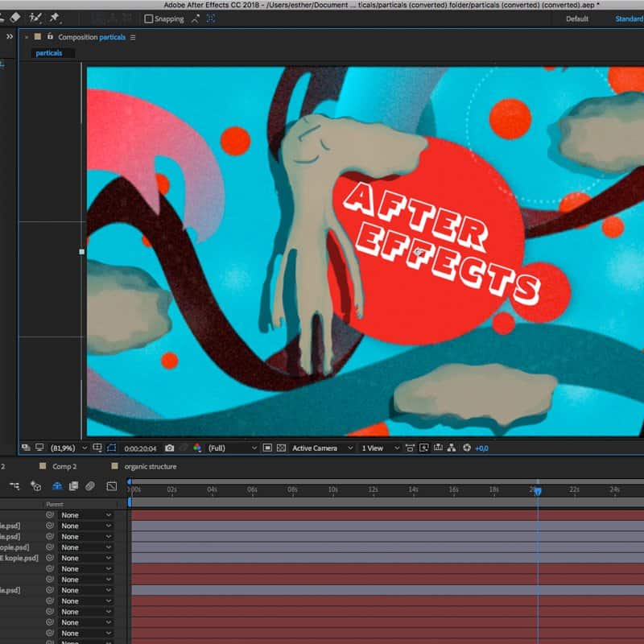The image size is (644, 644).
Task: Take a snapshot with the camera icon
Action: tap(169, 448)
